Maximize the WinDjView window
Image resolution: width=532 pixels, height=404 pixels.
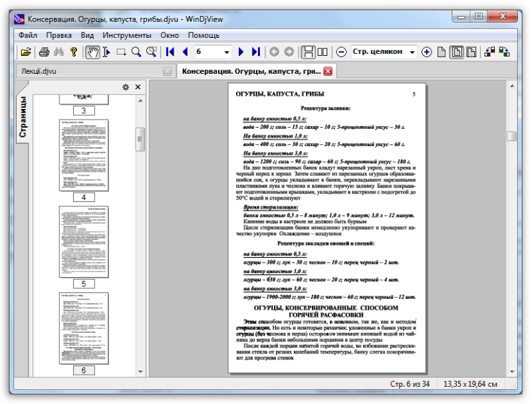(x=479, y=17)
